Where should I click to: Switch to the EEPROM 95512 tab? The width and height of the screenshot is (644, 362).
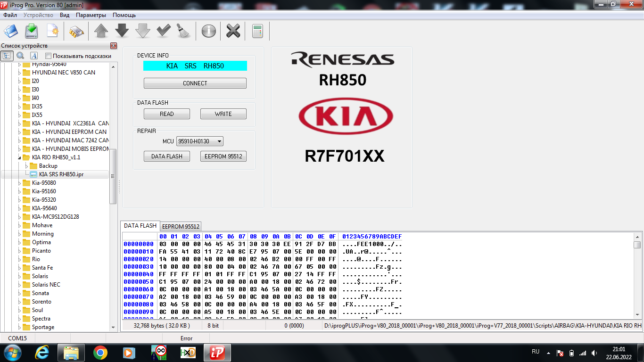(181, 227)
